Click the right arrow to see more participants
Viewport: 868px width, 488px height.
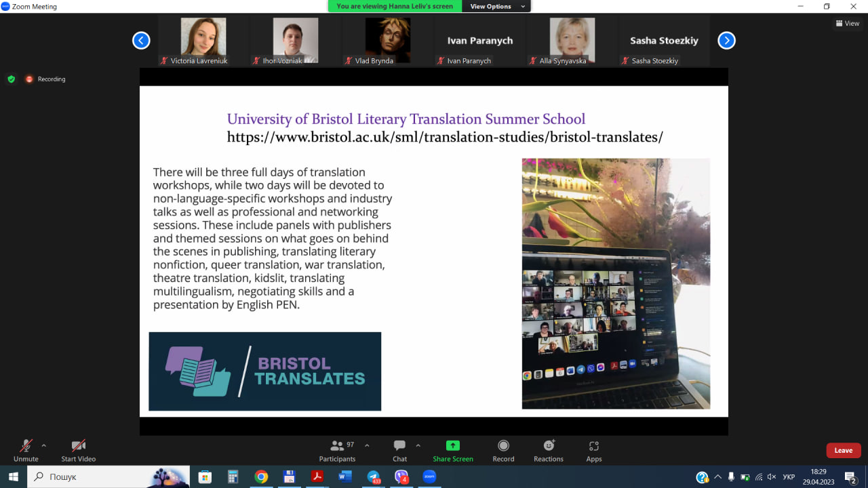tap(726, 40)
